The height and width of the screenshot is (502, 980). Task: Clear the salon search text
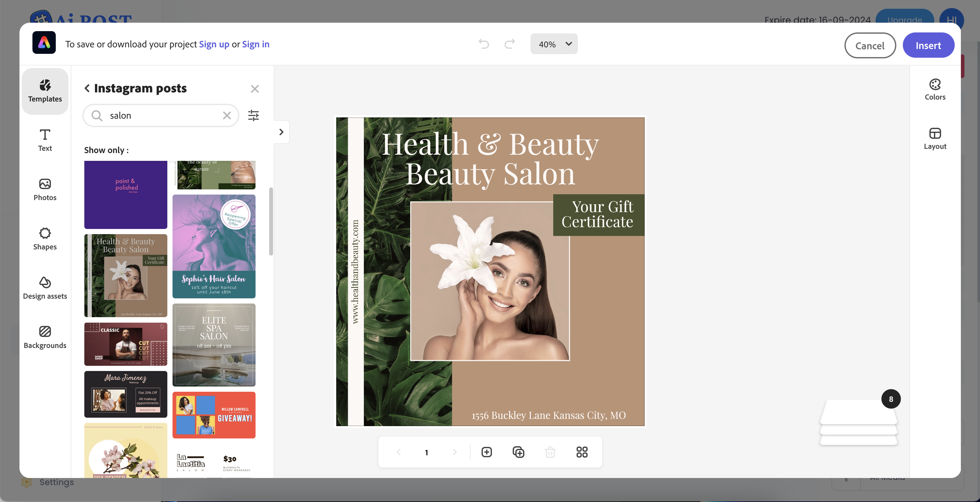click(x=227, y=115)
